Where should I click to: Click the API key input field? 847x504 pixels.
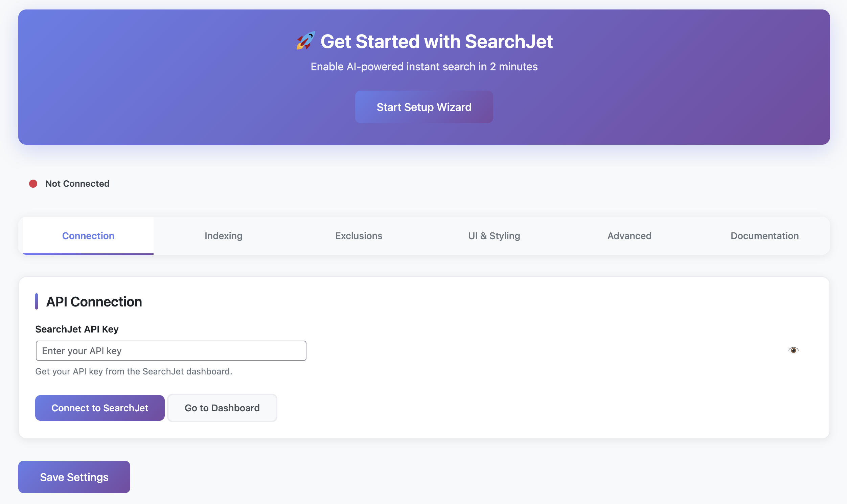[171, 350]
